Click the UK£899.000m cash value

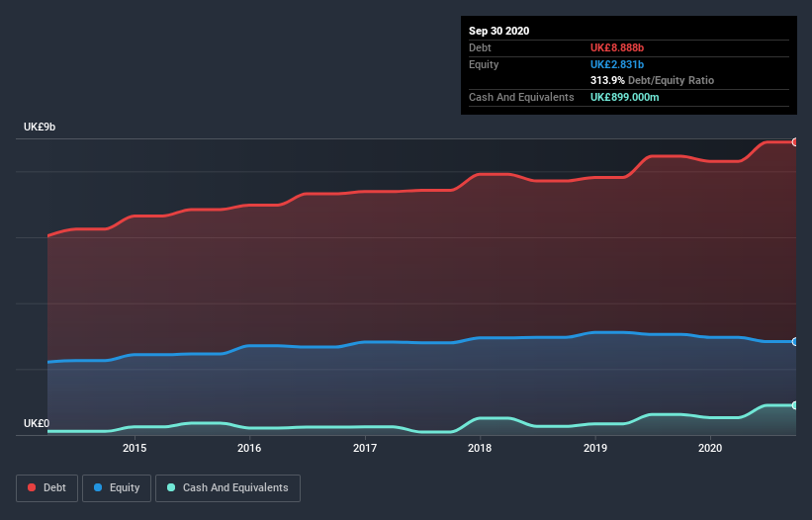pos(624,97)
